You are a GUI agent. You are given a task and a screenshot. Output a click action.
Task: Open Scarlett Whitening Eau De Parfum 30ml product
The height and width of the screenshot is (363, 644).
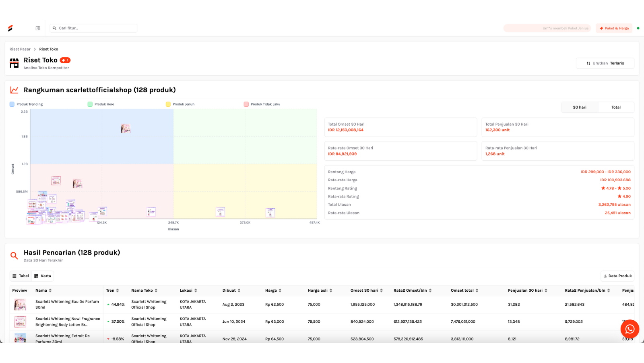[67, 305]
